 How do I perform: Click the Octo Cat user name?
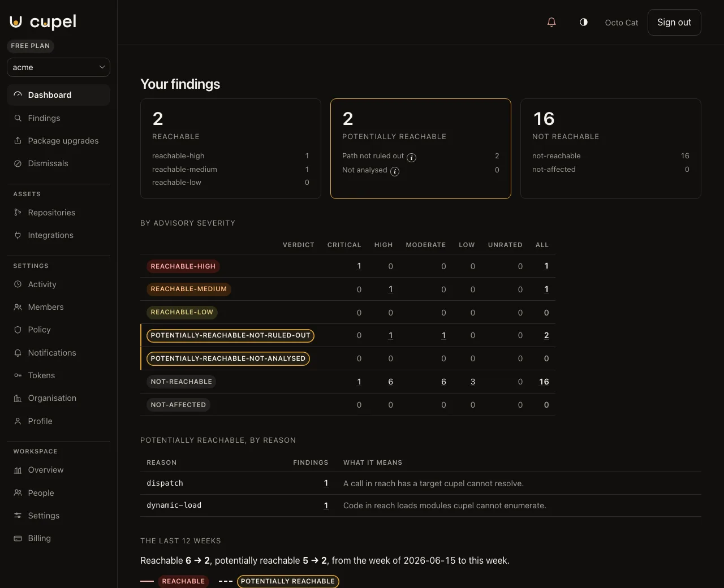(x=622, y=23)
